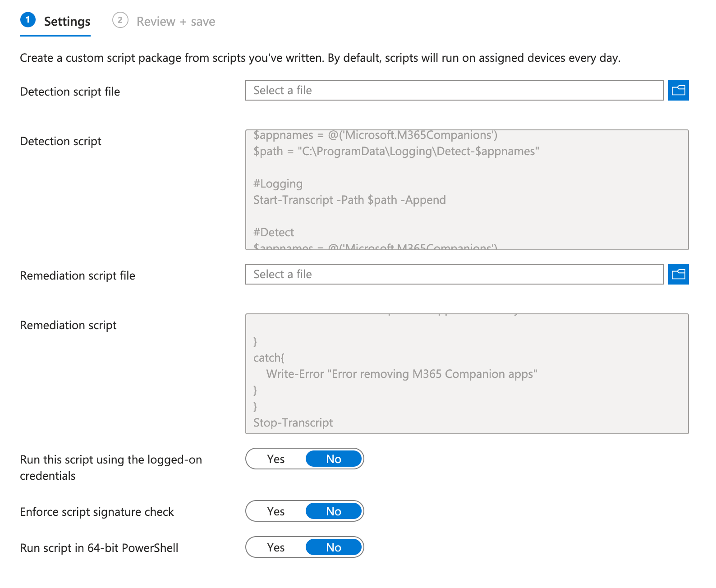Set Enforce script signature check to Yes
Viewport: 716px width, 588px height.
coord(276,511)
